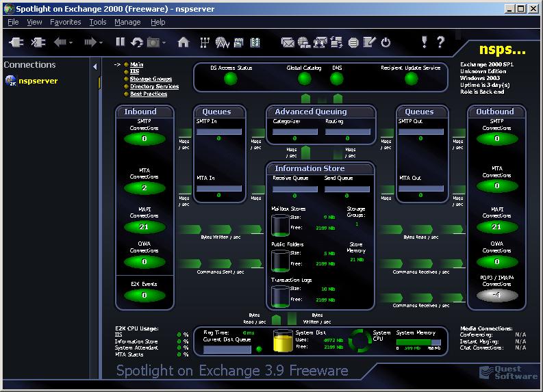
Task: Open the Directory Services link
Action: (155, 86)
